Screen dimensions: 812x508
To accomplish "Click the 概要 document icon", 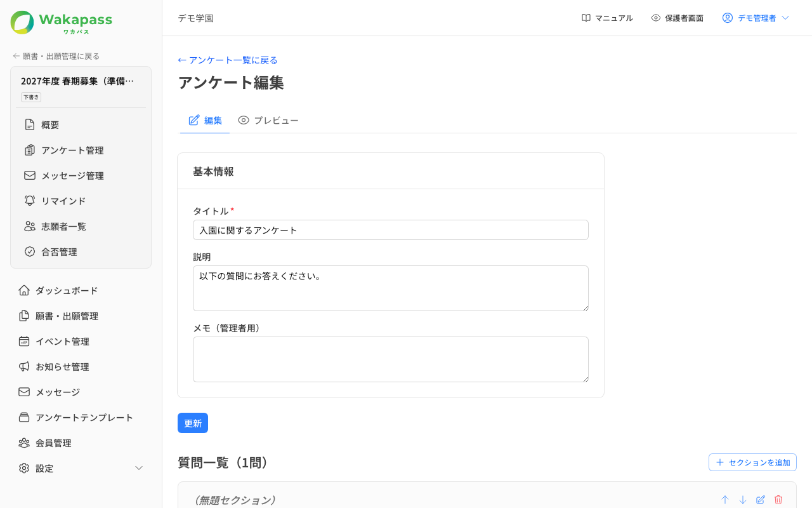I will pyautogui.click(x=30, y=124).
